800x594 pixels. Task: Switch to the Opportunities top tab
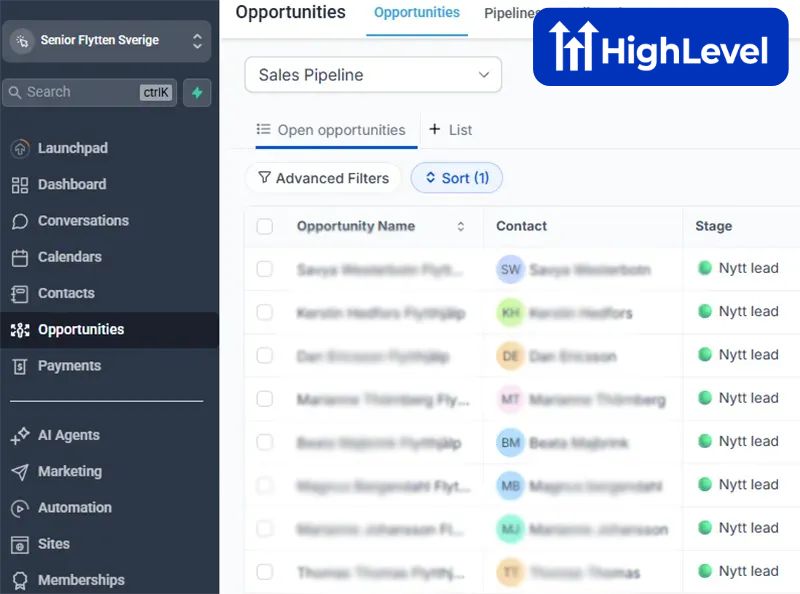coord(417,13)
